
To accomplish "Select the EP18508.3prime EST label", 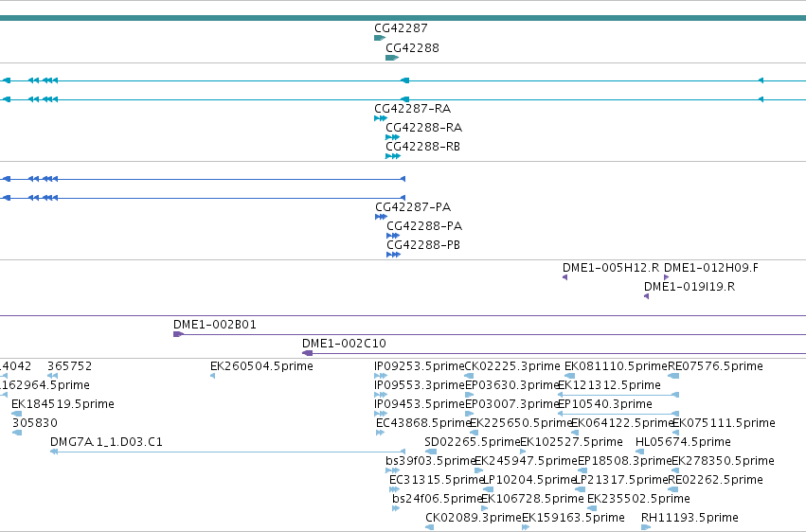I will 625,461.
